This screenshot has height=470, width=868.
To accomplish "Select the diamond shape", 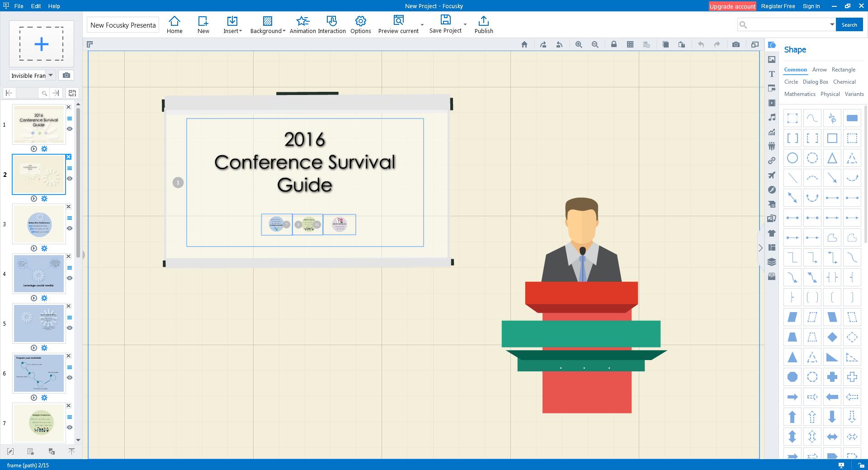I will pos(832,337).
